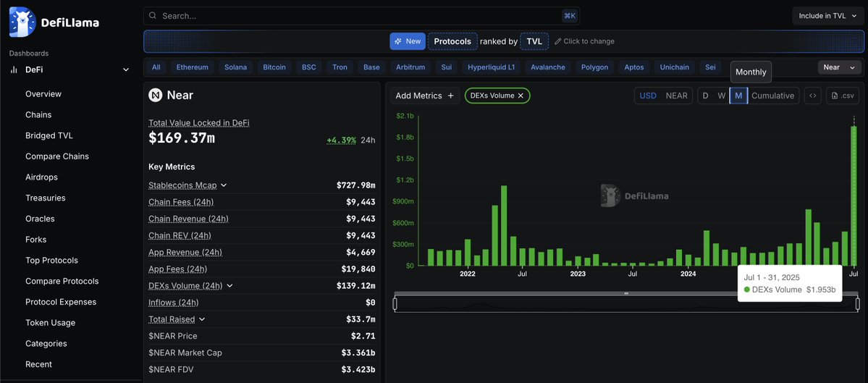The height and width of the screenshot is (383, 868).
Task: Click the left handle of chart range slider
Action: click(395, 304)
